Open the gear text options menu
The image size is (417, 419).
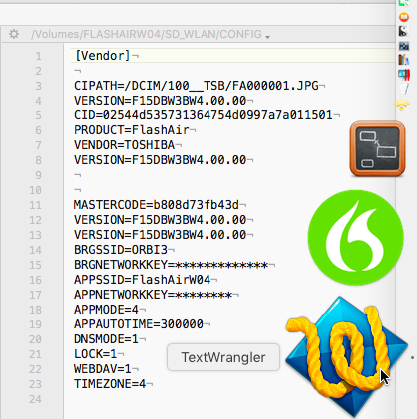pos(14,34)
